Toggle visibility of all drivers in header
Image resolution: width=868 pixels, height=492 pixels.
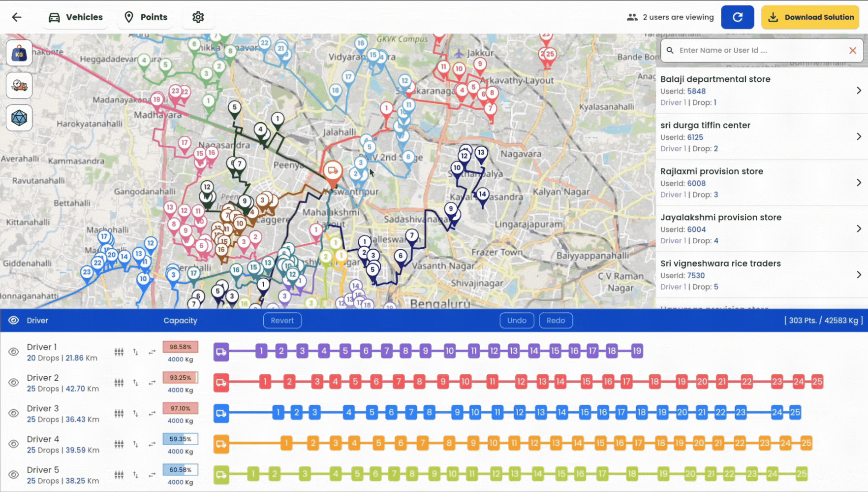click(x=14, y=320)
